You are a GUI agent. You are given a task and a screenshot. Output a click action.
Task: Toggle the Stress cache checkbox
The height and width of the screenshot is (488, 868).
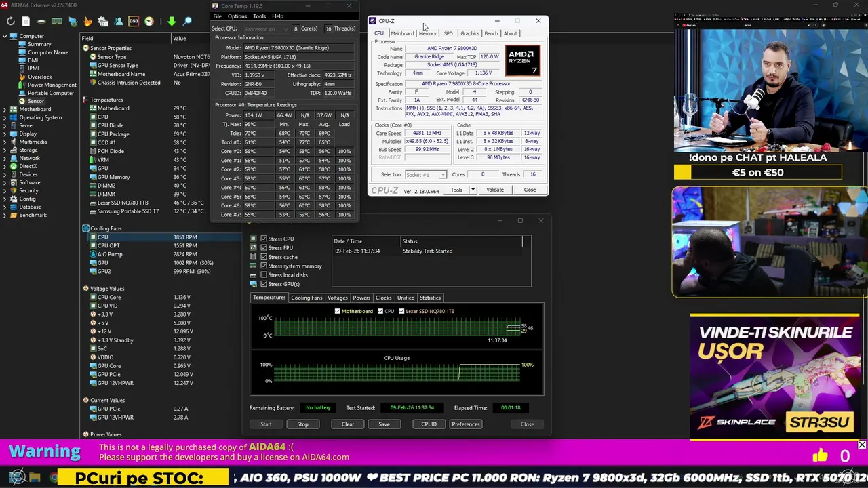pyautogui.click(x=264, y=257)
